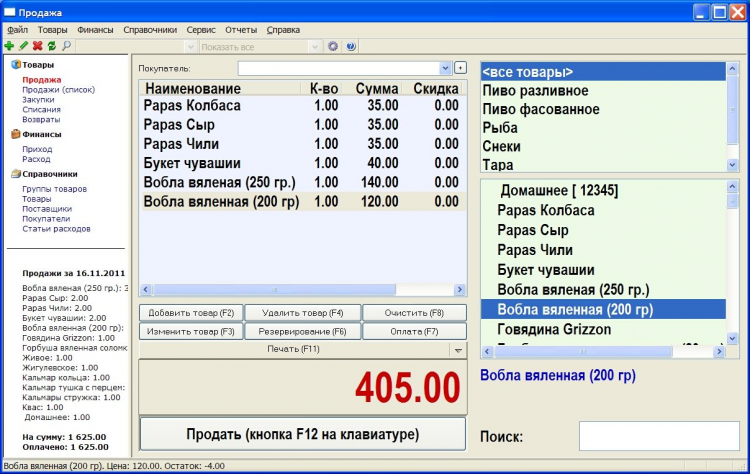Screen dimensions: 750x474
Task: Click the pencil edit icon in toolbar
Action: coord(23,46)
